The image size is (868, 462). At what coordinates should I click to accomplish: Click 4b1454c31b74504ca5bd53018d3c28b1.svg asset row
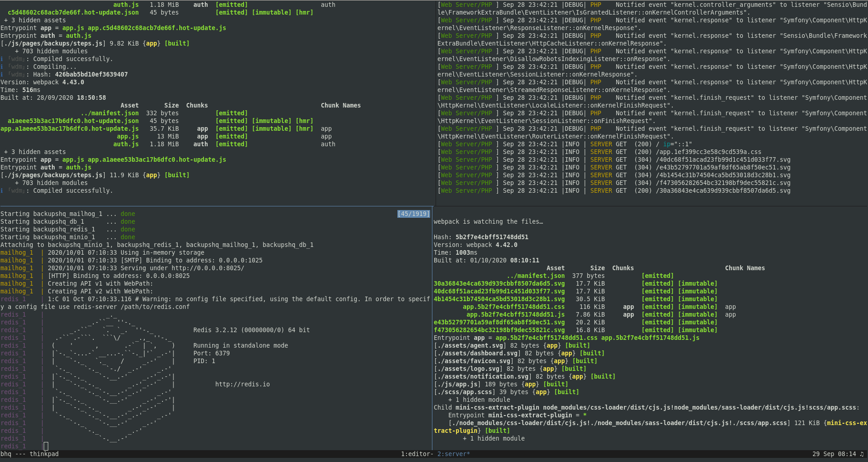tap(575, 299)
